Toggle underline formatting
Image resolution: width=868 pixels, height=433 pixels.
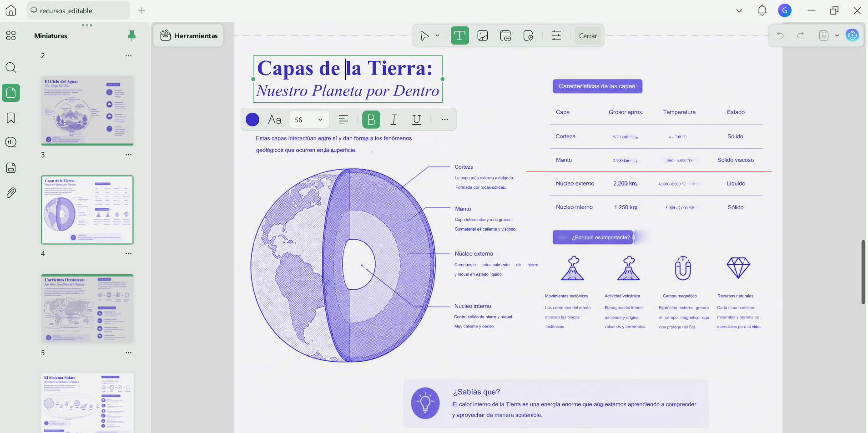pyautogui.click(x=416, y=120)
